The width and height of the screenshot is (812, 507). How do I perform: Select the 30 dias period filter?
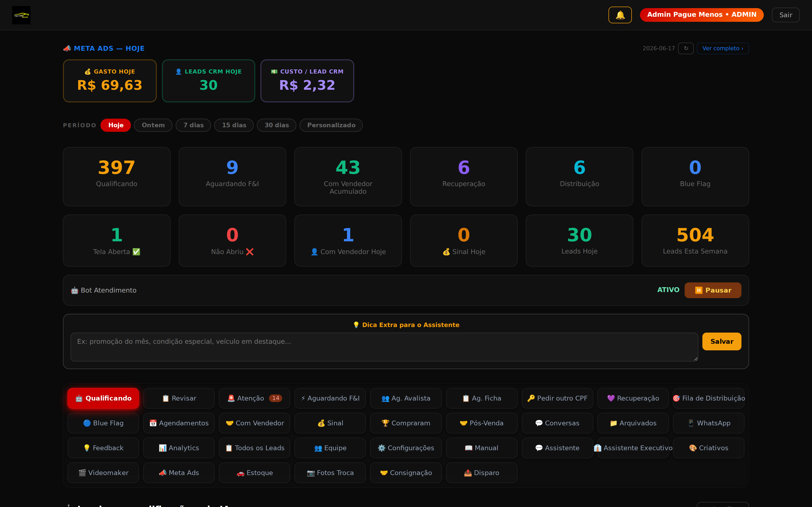[x=277, y=125]
